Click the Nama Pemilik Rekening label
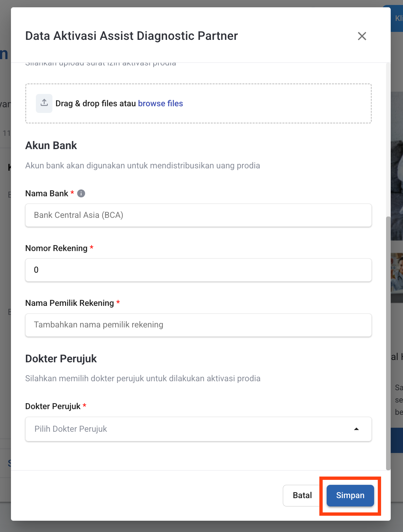 70,303
